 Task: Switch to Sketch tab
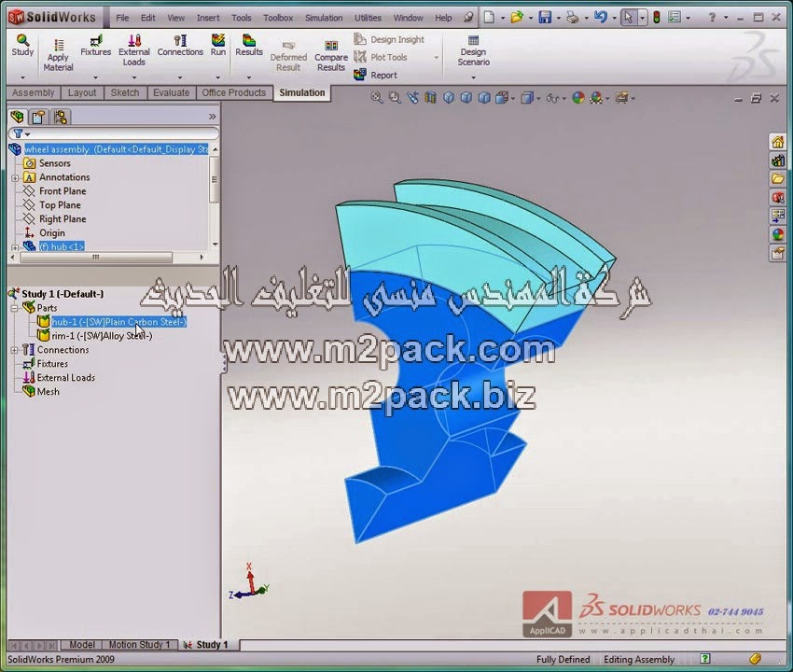tap(125, 92)
